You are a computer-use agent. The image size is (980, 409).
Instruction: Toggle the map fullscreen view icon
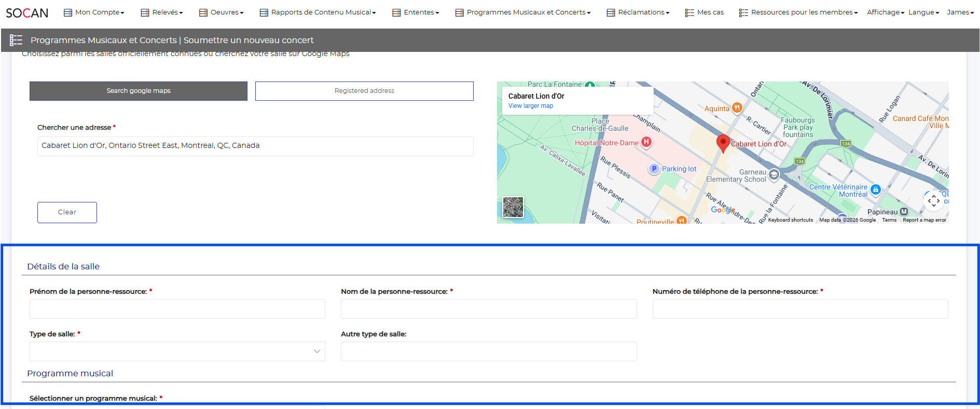[933, 200]
